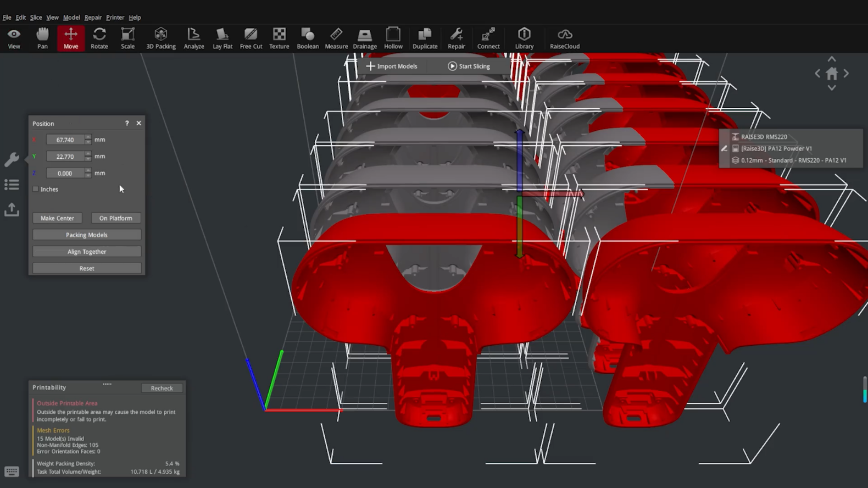
Task: Open the File menu
Action: pyautogui.click(x=7, y=18)
